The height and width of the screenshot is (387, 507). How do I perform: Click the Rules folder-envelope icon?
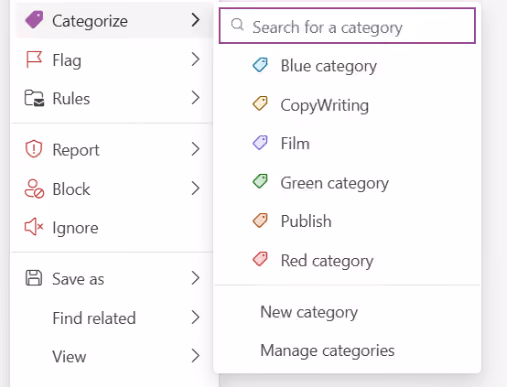point(34,98)
